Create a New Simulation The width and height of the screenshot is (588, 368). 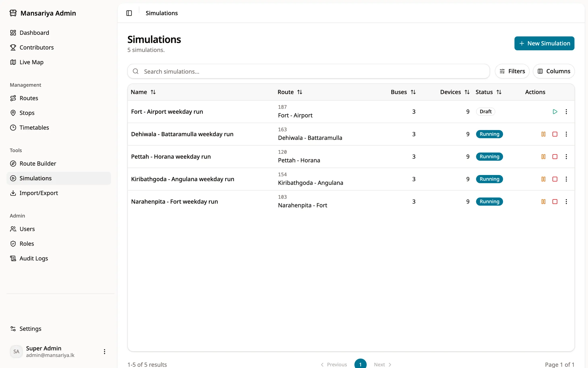tap(544, 43)
